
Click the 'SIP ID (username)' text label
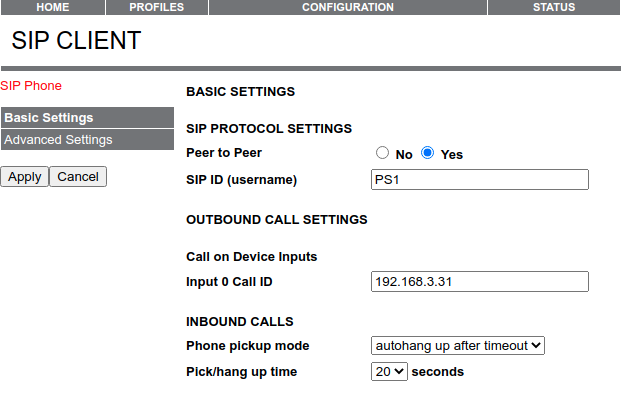[x=242, y=180]
